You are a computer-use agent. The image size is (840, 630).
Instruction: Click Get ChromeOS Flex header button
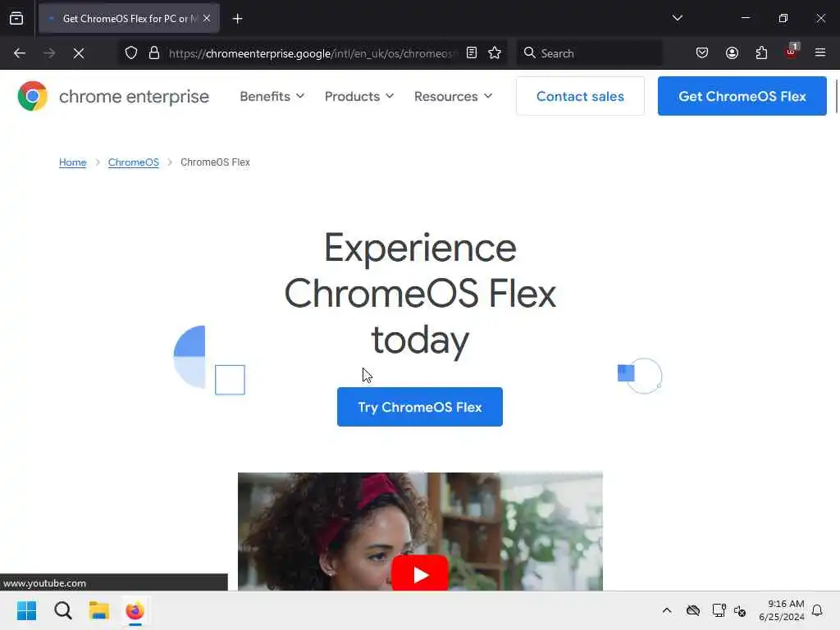(x=742, y=97)
